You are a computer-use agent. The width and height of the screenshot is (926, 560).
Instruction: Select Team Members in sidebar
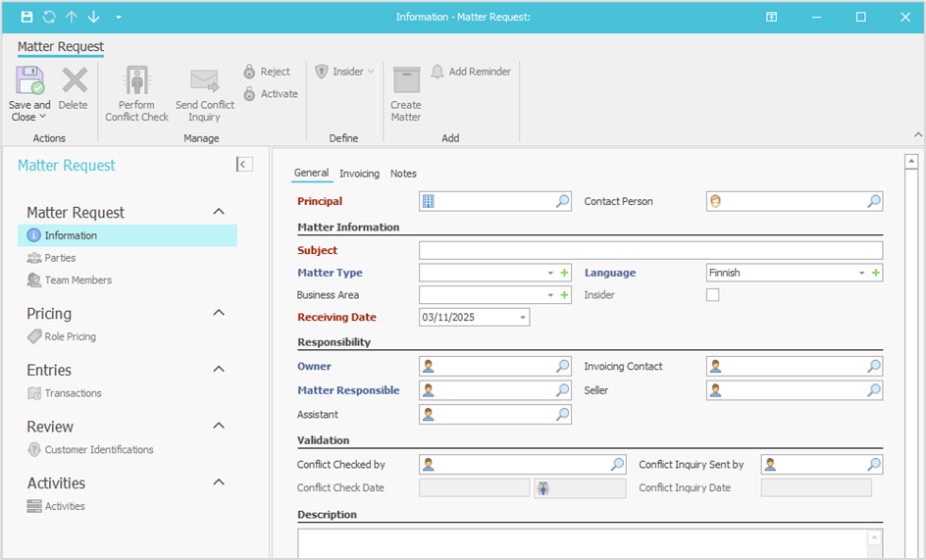pyautogui.click(x=77, y=280)
